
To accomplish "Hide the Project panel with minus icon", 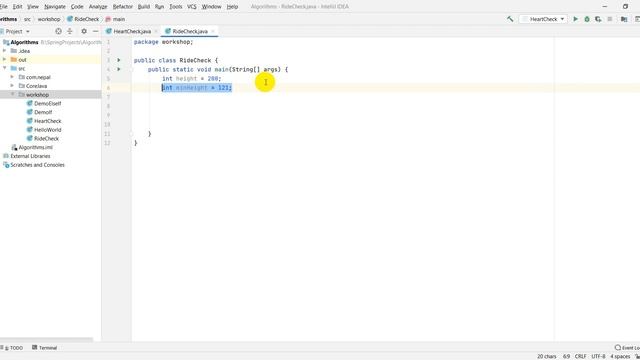I will pyautogui.click(x=96, y=31).
